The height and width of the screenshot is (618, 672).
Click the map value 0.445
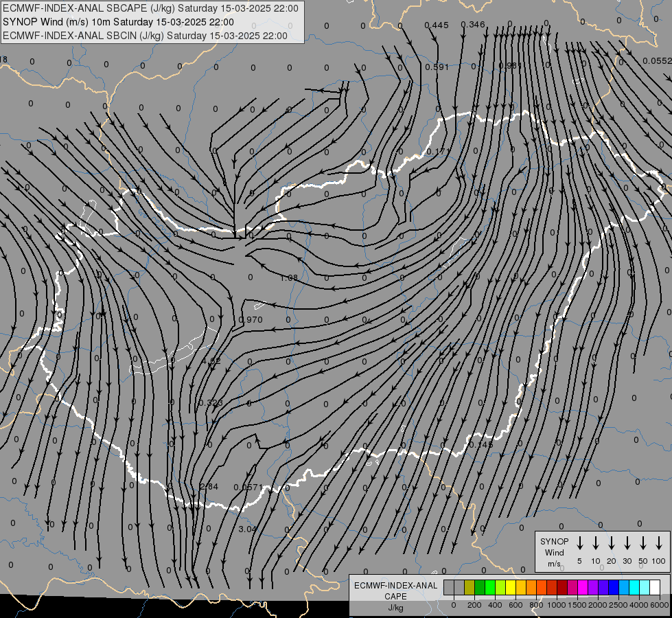tap(437, 25)
